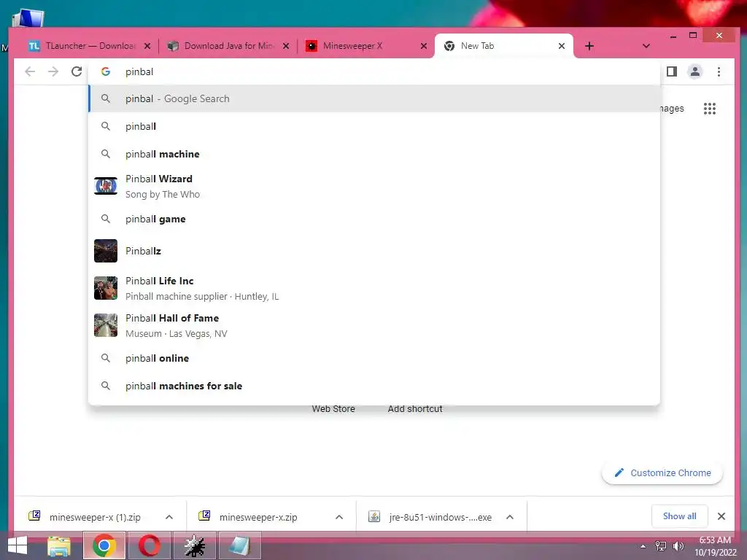Open Chrome's three-dot menu
The width and height of the screenshot is (747, 560).
click(x=719, y=72)
